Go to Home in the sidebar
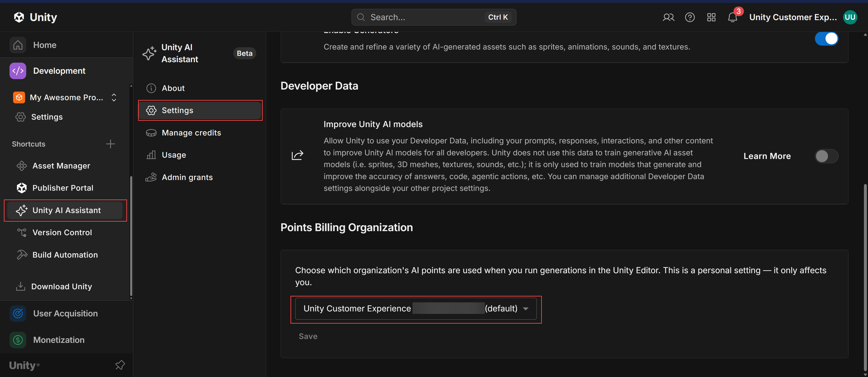868x377 pixels. [x=66, y=45]
